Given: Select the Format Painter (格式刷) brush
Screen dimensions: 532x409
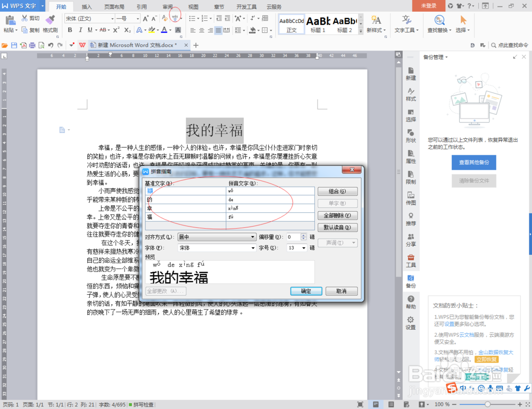Looking at the screenshot, I should [x=50, y=20].
